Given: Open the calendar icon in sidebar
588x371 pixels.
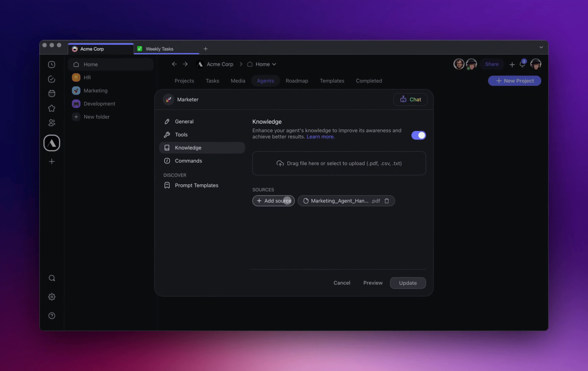Looking at the screenshot, I should [52, 93].
